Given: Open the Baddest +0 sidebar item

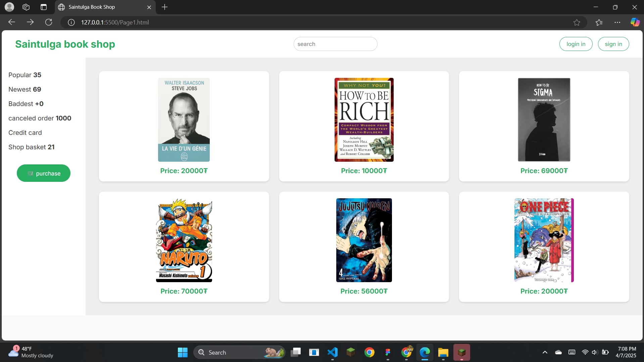Looking at the screenshot, I should [26, 104].
